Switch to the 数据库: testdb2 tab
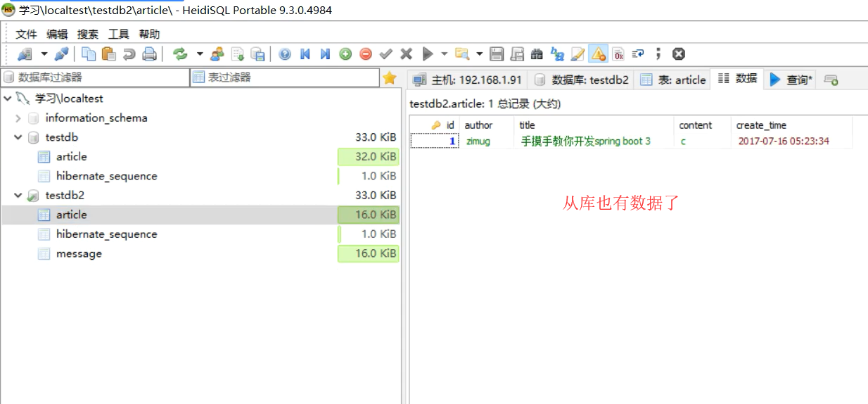Image resolution: width=868 pixels, height=404 pixels. [x=581, y=80]
